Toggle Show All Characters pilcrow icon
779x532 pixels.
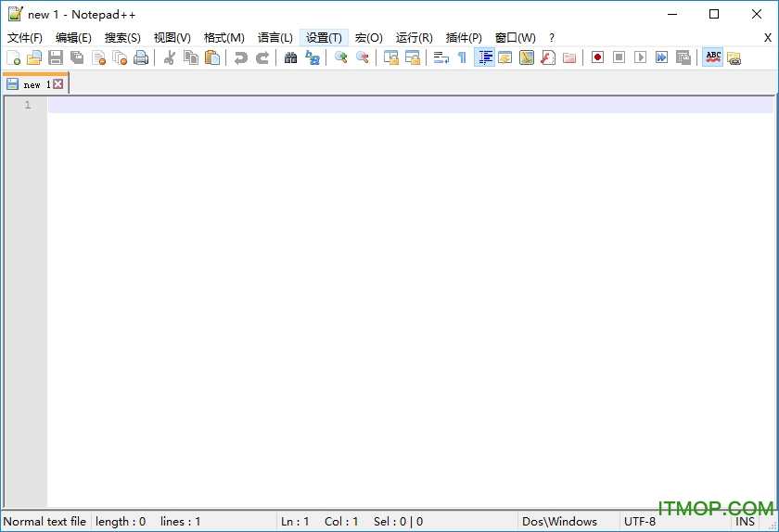click(462, 57)
